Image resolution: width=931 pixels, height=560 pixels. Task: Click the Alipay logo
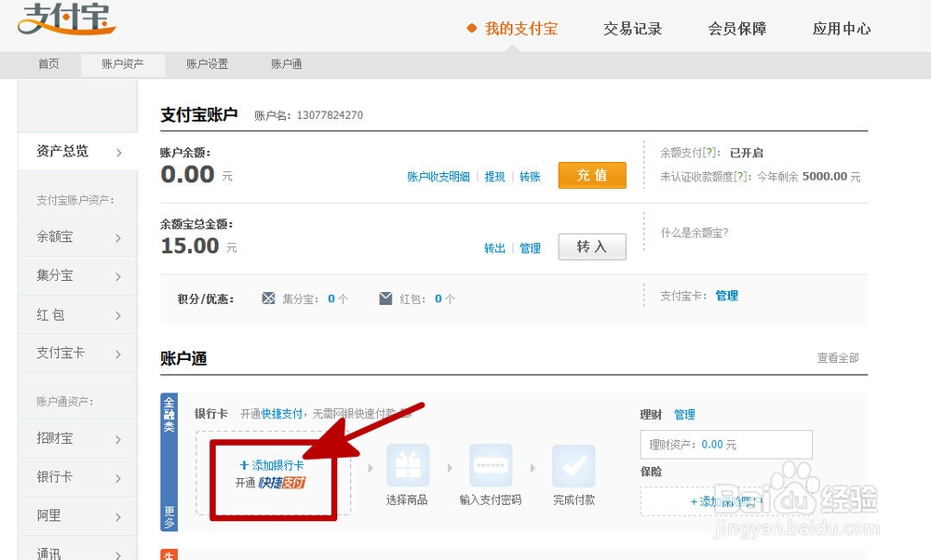(x=66, y=19)
